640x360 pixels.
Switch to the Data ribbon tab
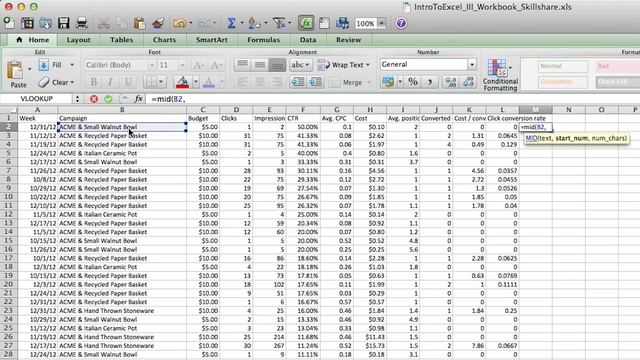coord(308,40)
